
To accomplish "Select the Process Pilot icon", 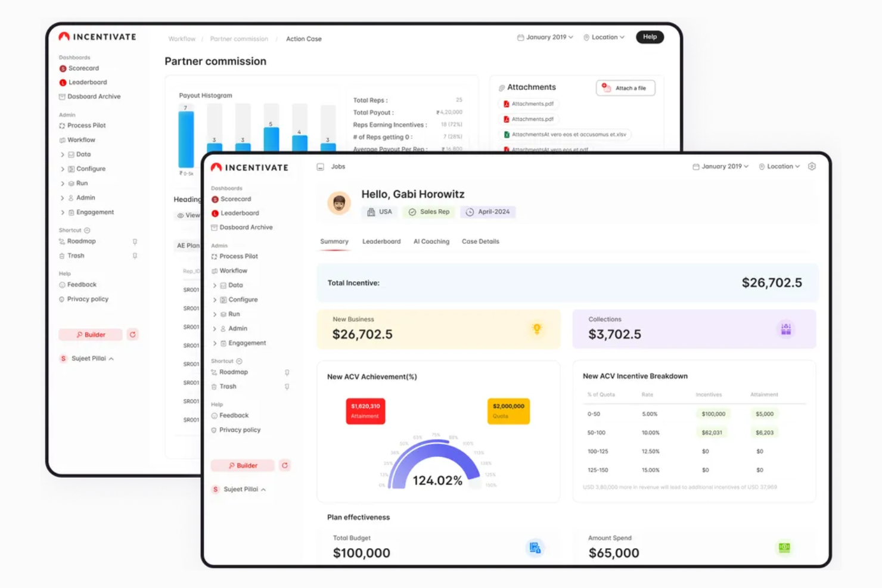I will (216, 256).
